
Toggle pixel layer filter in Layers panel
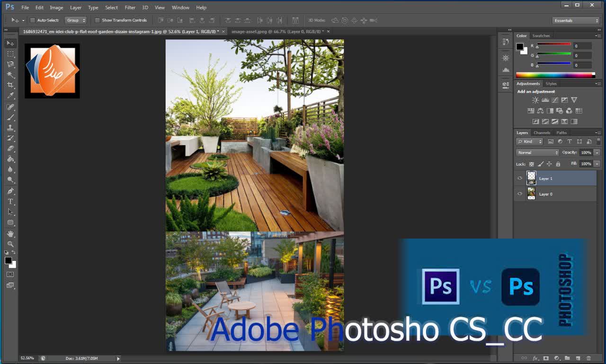(x=551, y=142)
